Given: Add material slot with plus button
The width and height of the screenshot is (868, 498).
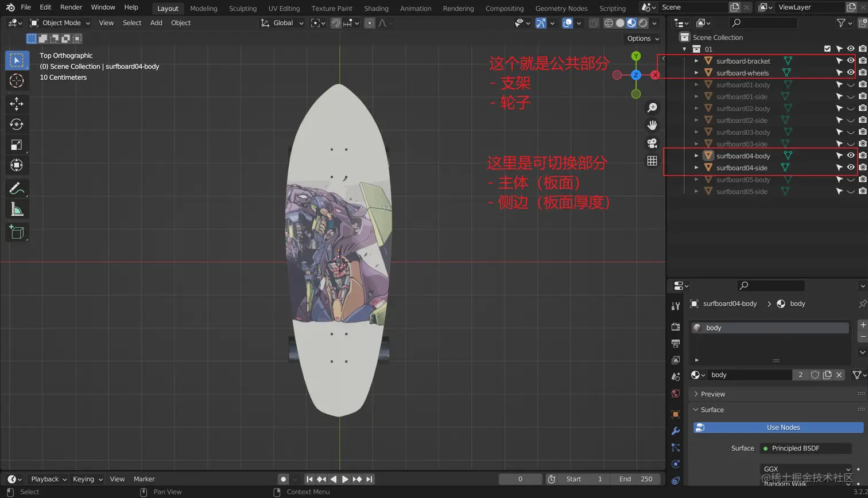Looking at the screenshot, I should [862, 325].
